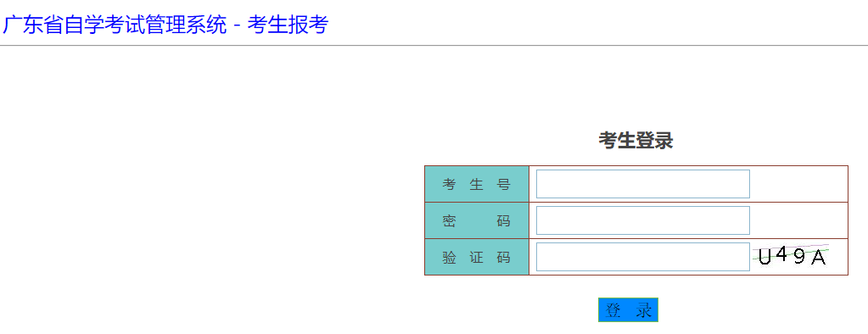The height and width of the screenshot is (334, 868).
Task: Click the 考生号 input field
Action: point(642,184)
